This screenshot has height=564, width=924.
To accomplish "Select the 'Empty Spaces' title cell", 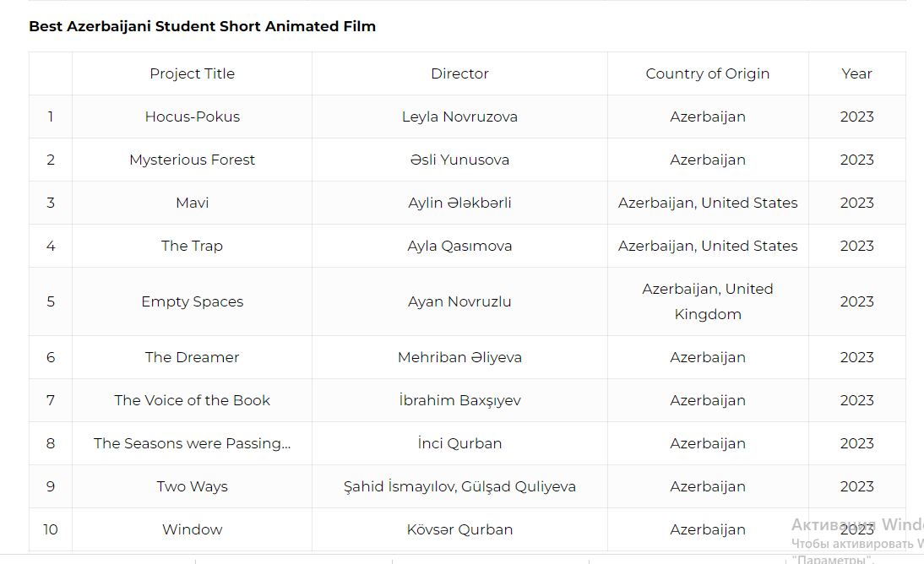I will (x=192, y=301).
